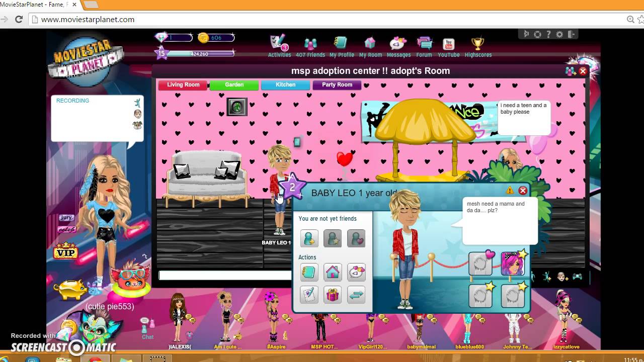Open the Messages speech bubble icon
Screen dimensions: 644x362
[398, 43]
